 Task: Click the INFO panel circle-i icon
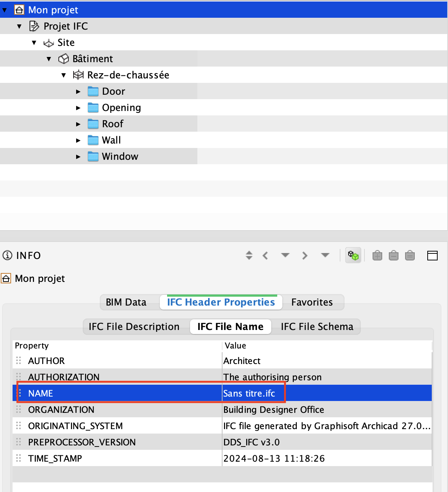(7, 255)
